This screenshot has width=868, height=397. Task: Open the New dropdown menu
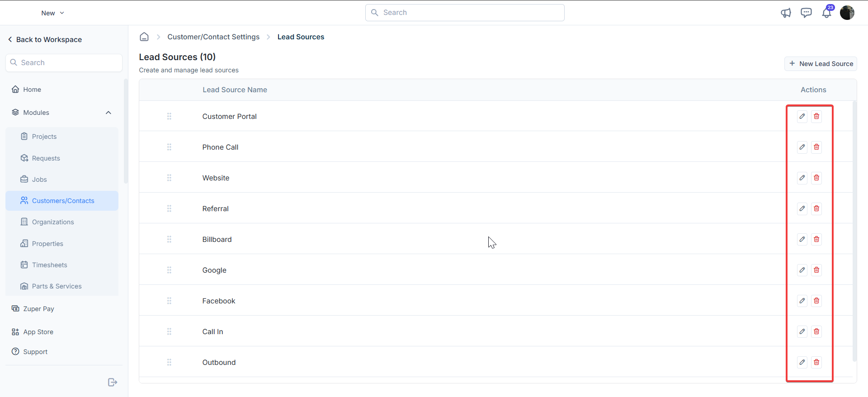[53, 13]
